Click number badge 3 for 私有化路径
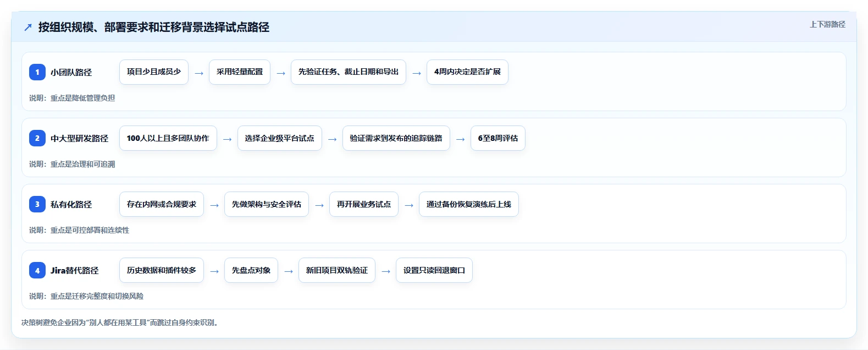Image resolution: width=868 pixels, height=350 pixels. pos(37,204)
